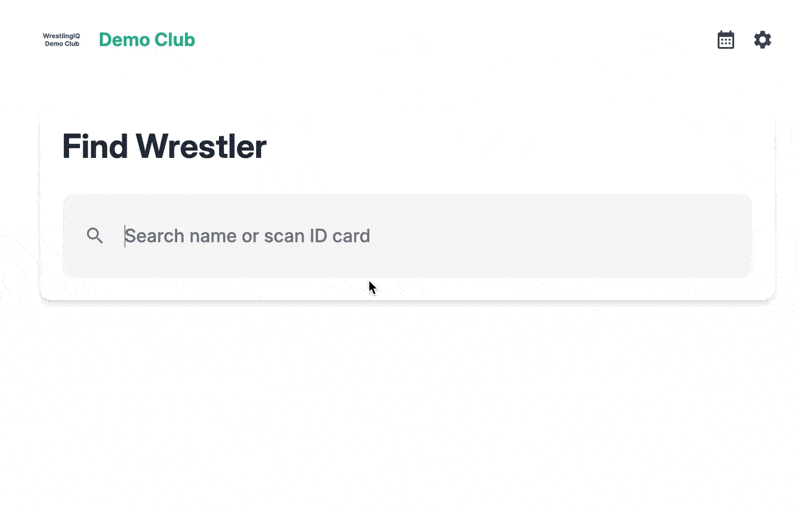Click the settings cog next to calendar
Viewport: 800px width, 512px height.
coord(763,40)
